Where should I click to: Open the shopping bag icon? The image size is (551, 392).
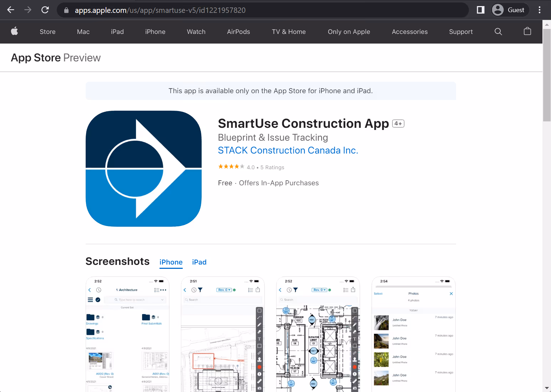(x=527, y=31)
